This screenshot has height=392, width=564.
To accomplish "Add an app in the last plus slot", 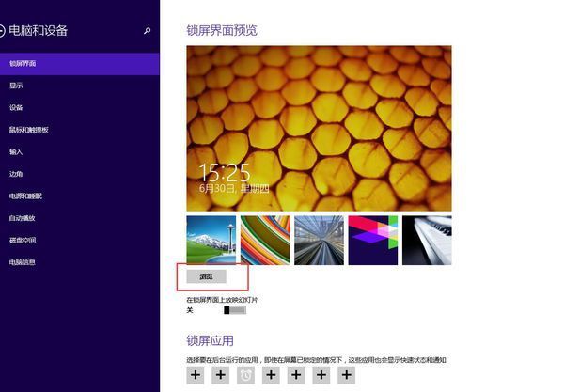I will pos(346,375).
